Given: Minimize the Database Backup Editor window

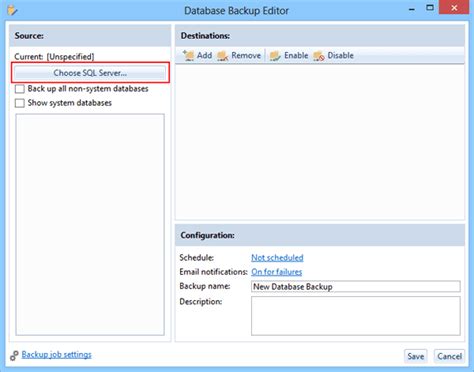Looking at the screenshot, I should click(412, 9).
